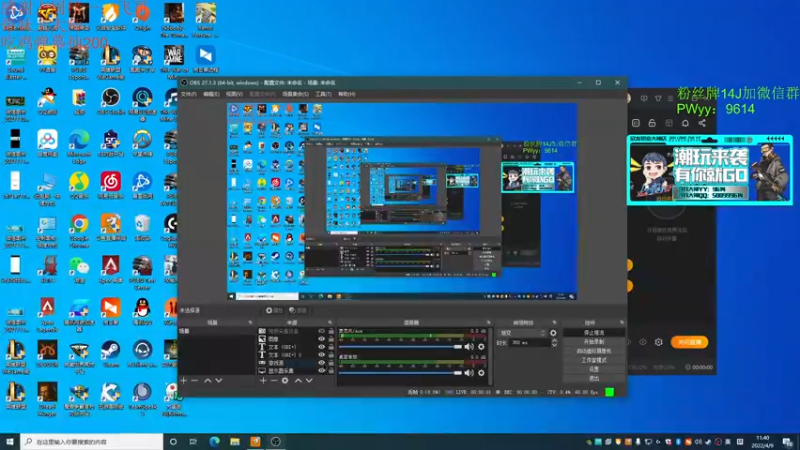Open the 帮助(H) menu in OBS

point(346,94)
